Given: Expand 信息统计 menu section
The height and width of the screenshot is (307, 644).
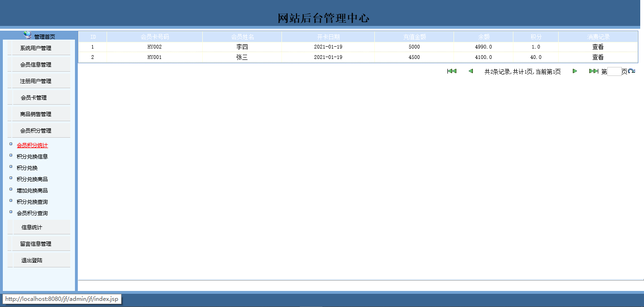Looking at the screenshot, I should [x=32, y=227].
